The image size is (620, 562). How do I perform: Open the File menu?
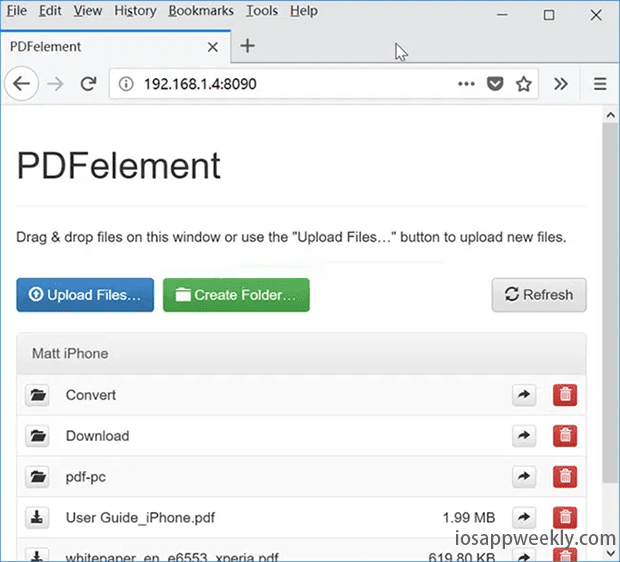17,11
